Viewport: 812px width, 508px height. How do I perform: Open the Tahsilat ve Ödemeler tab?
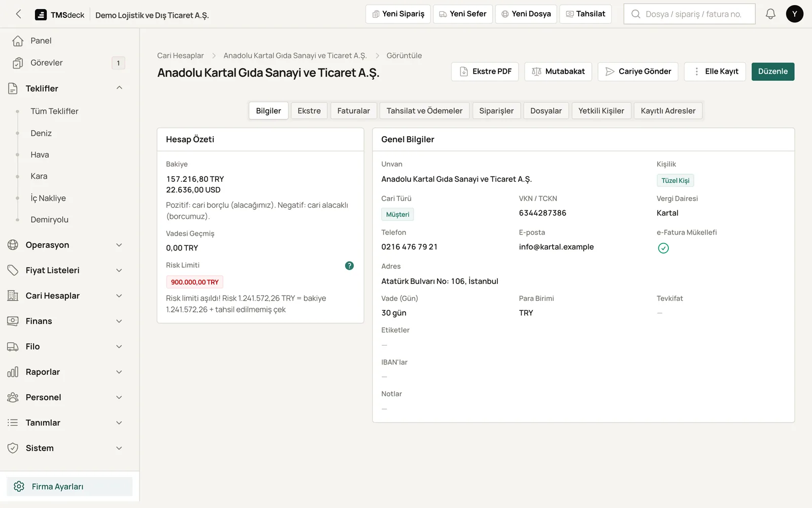pyautogui.click(x=424, y=111)
